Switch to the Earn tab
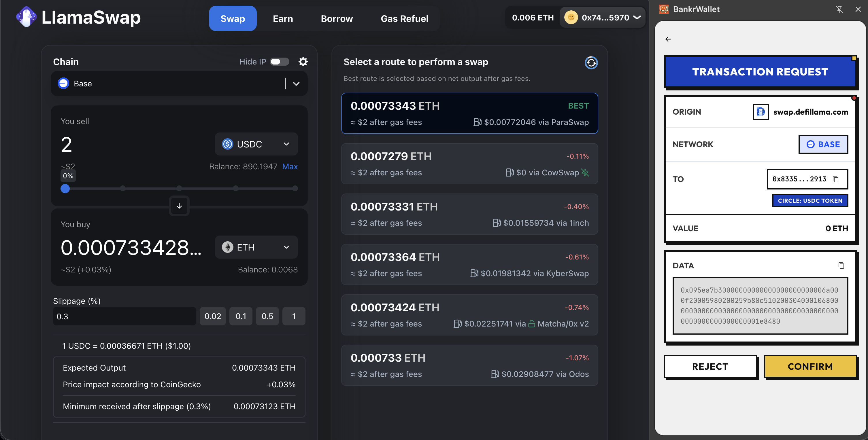Screen dimensions: 868x440 point(283,18)
